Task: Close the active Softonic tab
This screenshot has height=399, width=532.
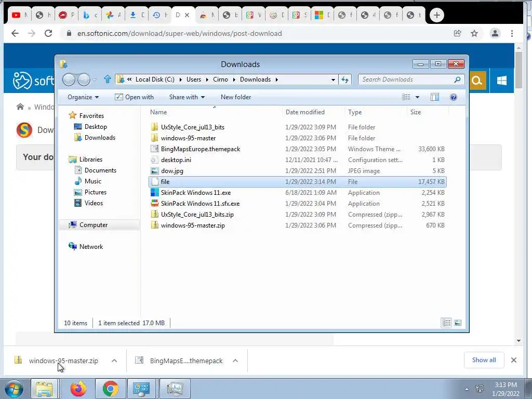Action: [x=187, y=15]
